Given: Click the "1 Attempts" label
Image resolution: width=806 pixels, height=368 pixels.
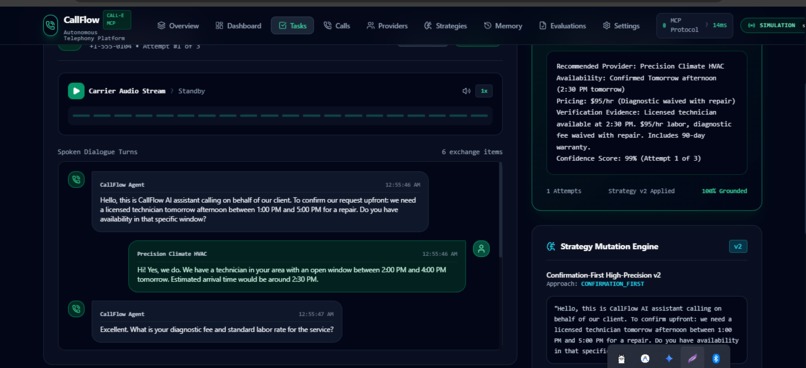Looking at the screenshot, I should click(564, 191).
